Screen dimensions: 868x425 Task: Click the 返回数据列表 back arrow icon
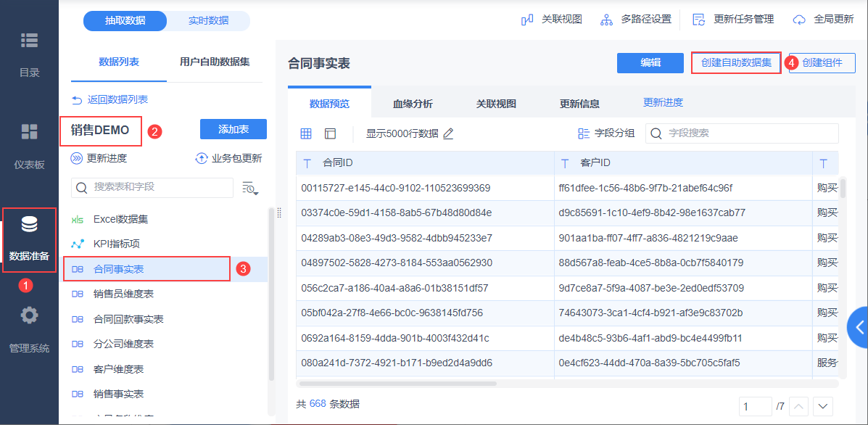pyautogui.click(x=76, y=100)
